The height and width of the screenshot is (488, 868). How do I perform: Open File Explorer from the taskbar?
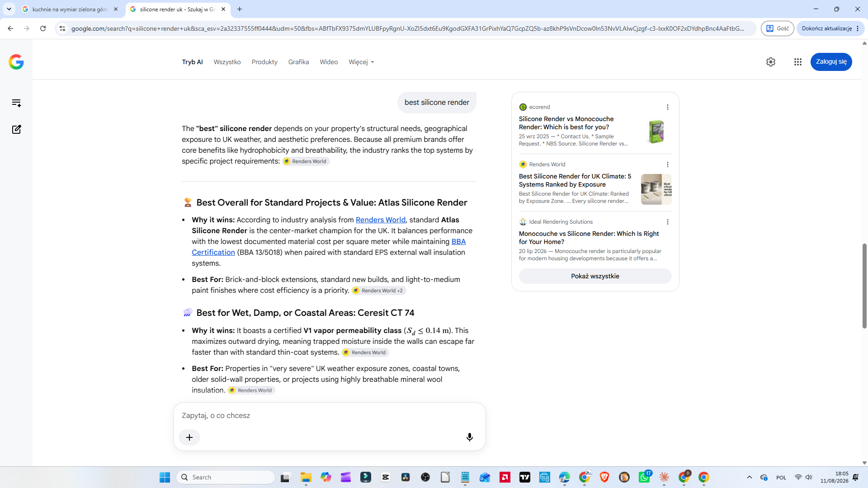point(306,477)
